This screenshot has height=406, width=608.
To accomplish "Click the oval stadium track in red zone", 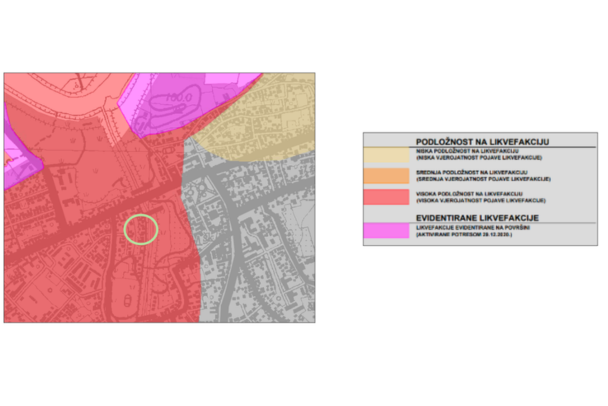I will [x=126, y=289].
